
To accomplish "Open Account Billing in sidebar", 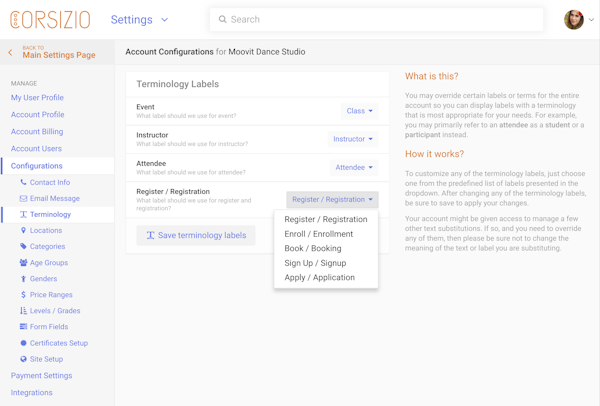I will click(37, 131).
